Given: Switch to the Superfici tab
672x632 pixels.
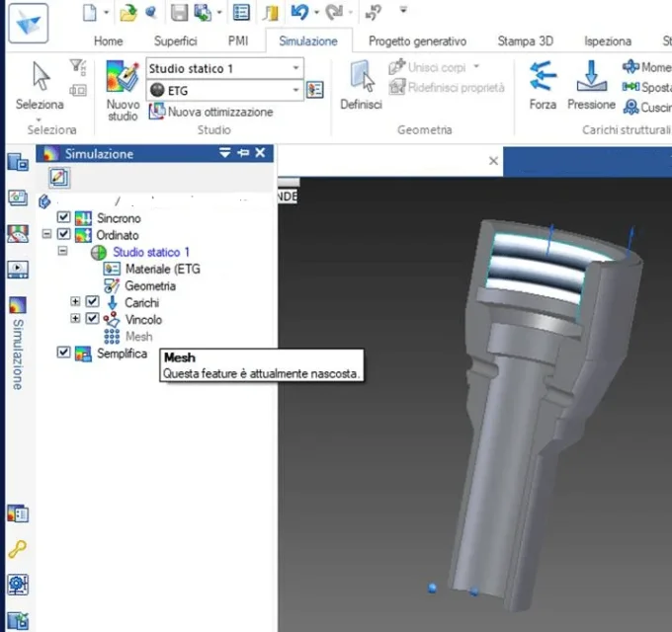Looking at the screenshot, I should coord(175,41).
